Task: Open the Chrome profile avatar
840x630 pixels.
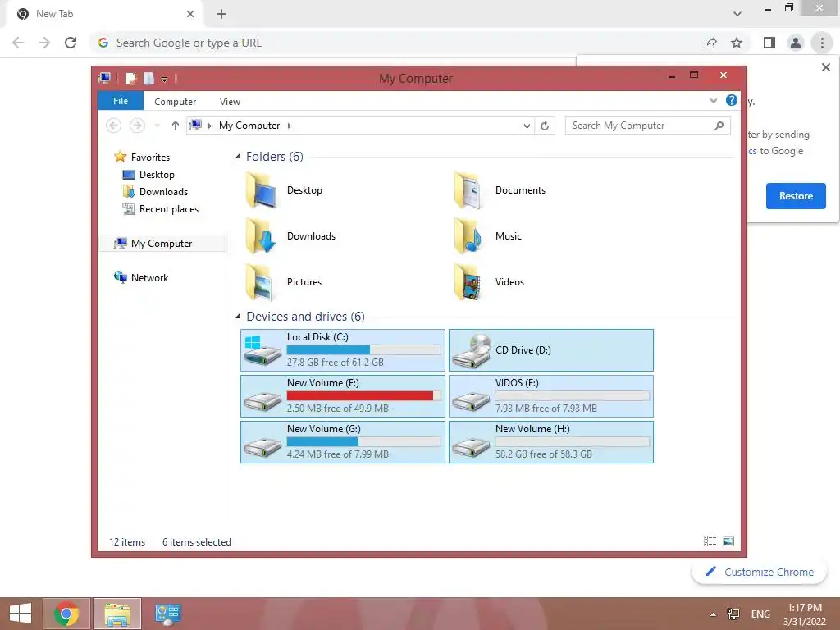Action: [796, 43]
